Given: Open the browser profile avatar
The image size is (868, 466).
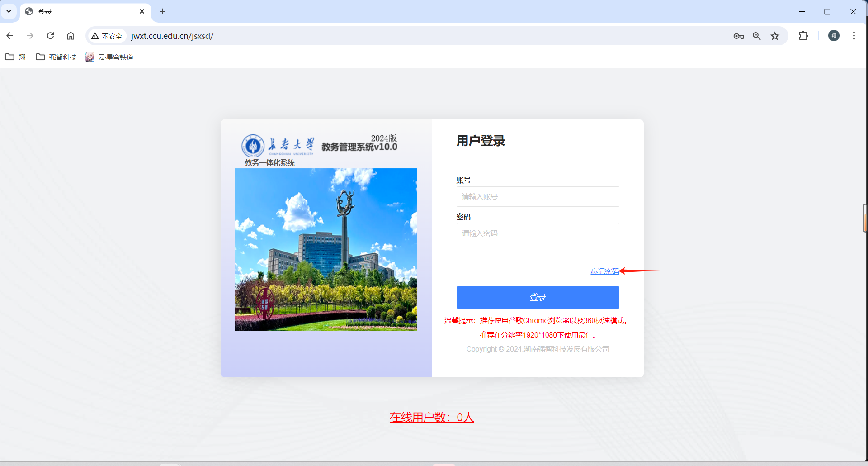Looking at the screenshot, I should [834, 36].
